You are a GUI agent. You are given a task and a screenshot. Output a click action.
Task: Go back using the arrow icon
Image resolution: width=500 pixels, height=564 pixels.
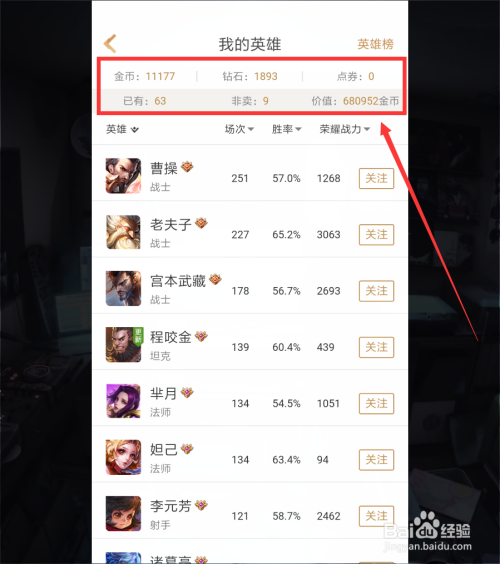click(x=110, y=44)
